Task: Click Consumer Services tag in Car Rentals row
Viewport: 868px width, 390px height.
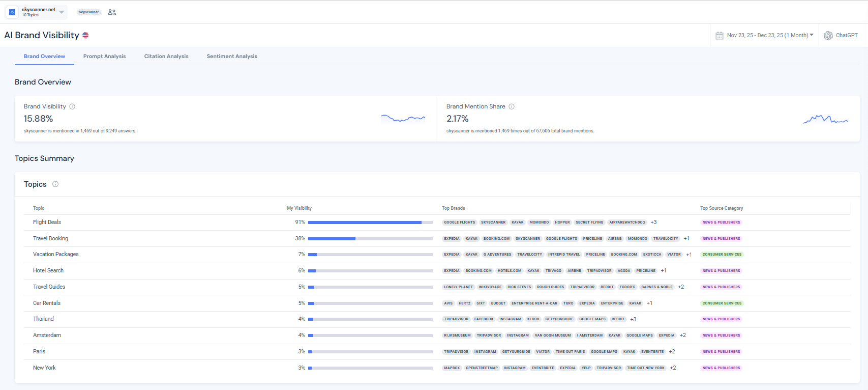Action: tap(722, 303)
